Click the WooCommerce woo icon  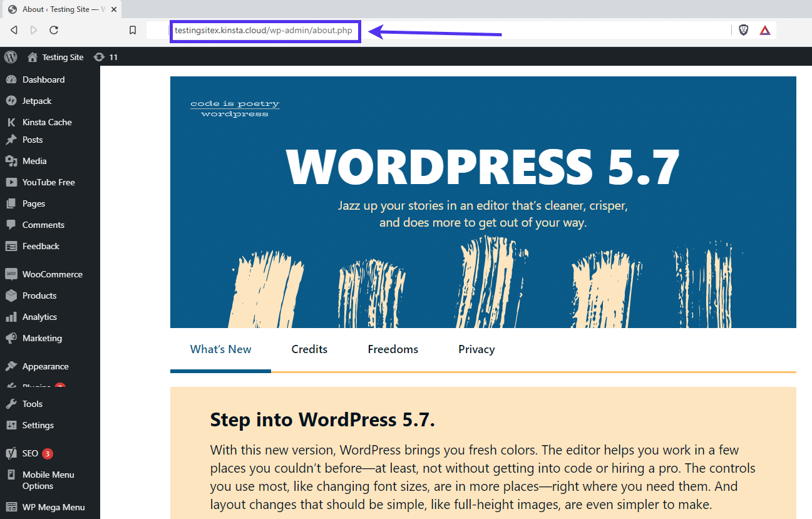tap(11, 274)
